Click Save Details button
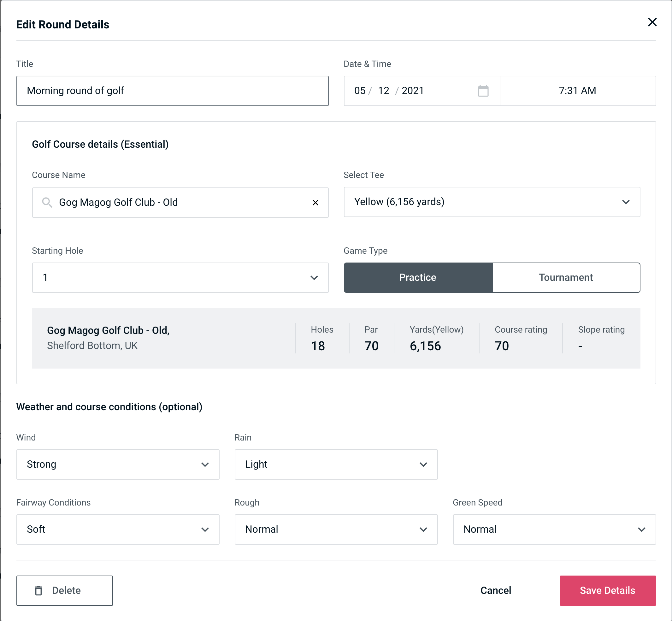This screenshot has width=672, height=621. pos(608,591)
